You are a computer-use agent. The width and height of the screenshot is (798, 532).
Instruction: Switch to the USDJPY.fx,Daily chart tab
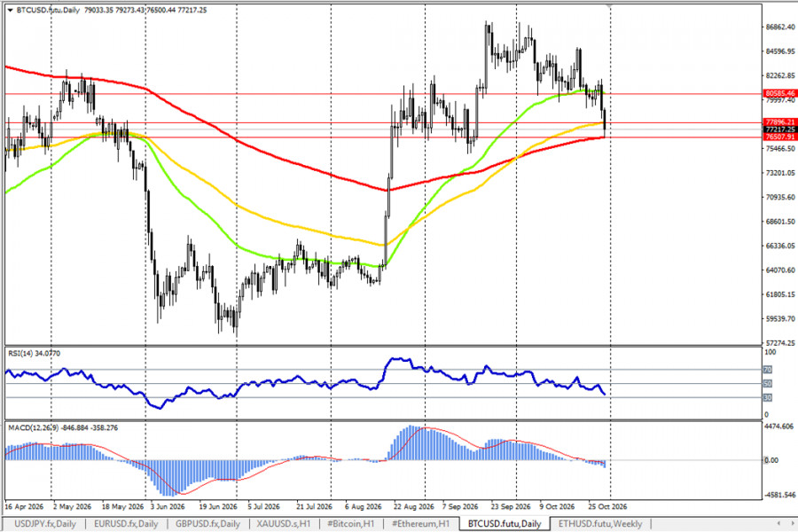click(45, 524)
